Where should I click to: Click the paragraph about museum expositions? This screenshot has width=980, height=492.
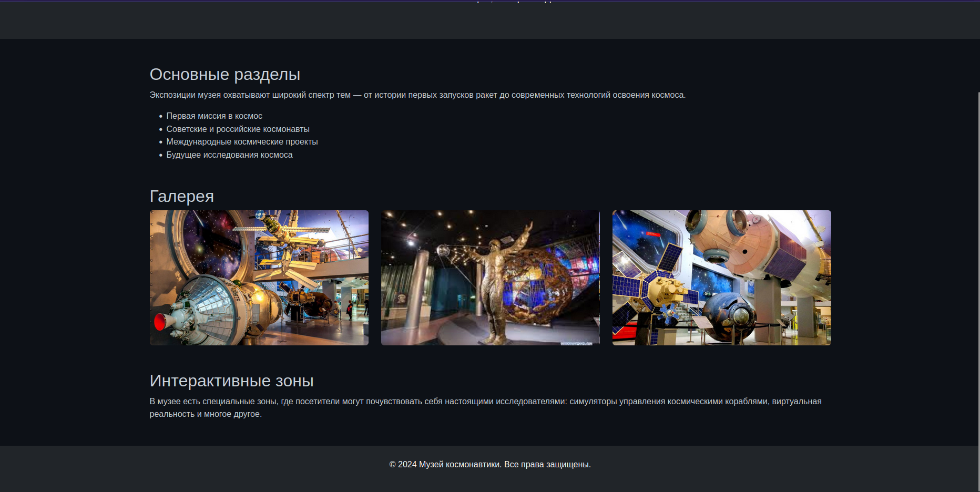pyautogui.click(x=417, y=95)
